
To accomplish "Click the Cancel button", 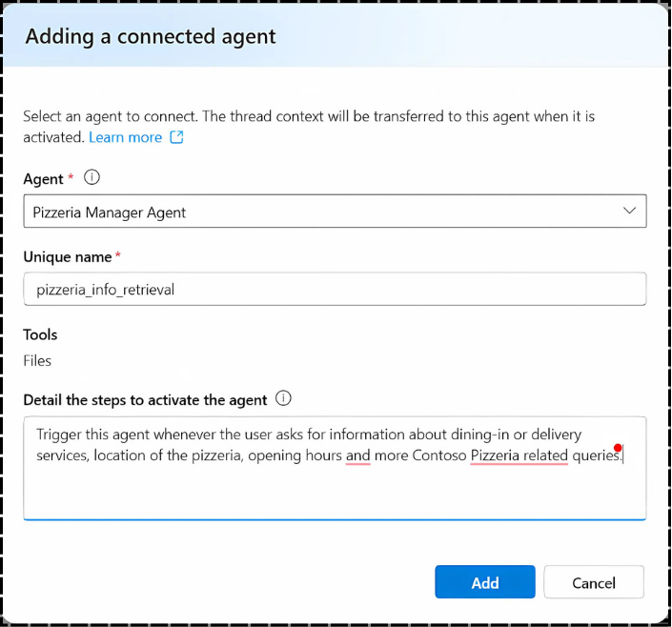I will 594,581.
